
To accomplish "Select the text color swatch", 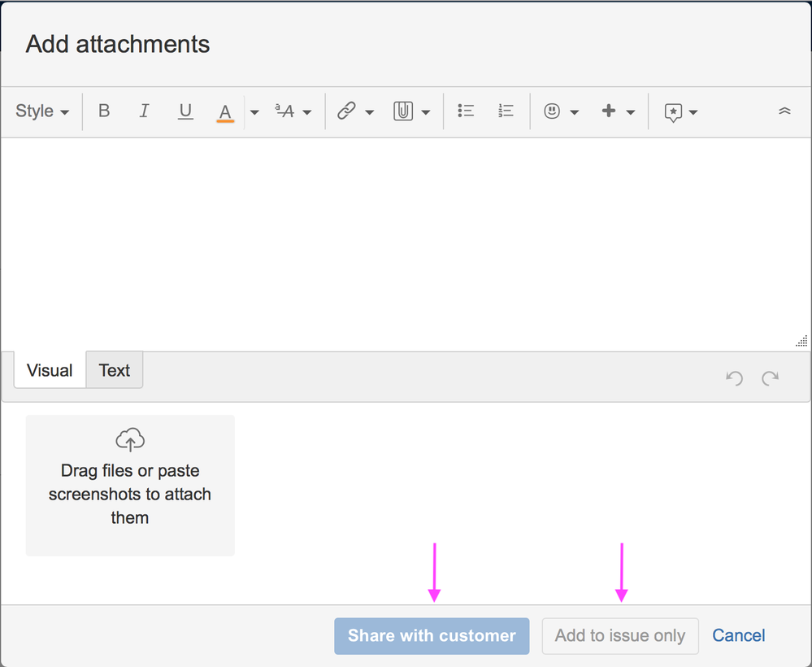I will (225, 111).
